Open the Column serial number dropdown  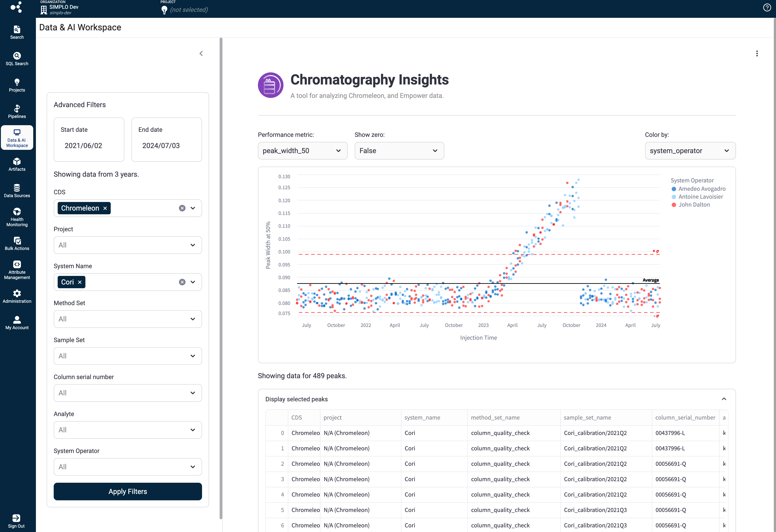[128, 393]
